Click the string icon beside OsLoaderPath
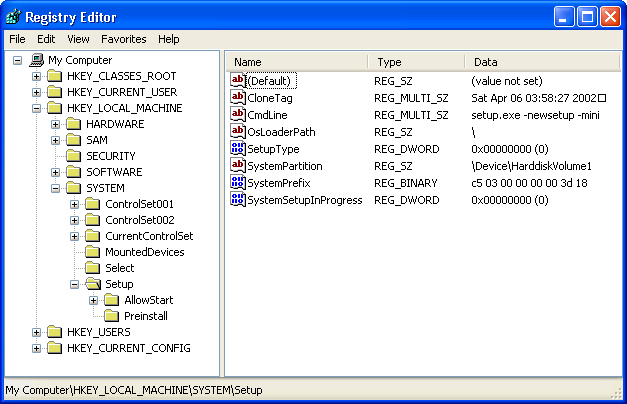This screenshot has height=404, width=627. click(x=238, y=131)
